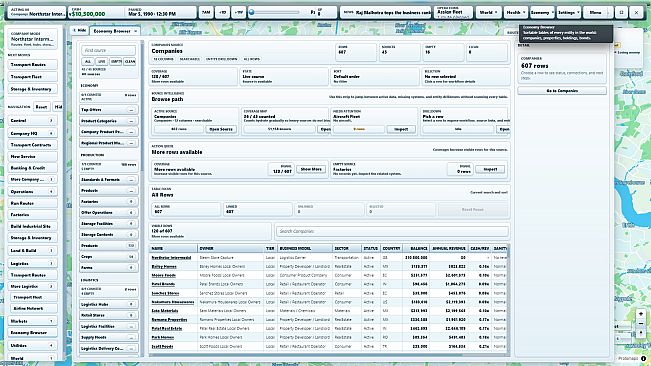Screen dimensions: 651x366
Task: Open the Settings dropdown in top bar
Action: (x=568, y=12)
